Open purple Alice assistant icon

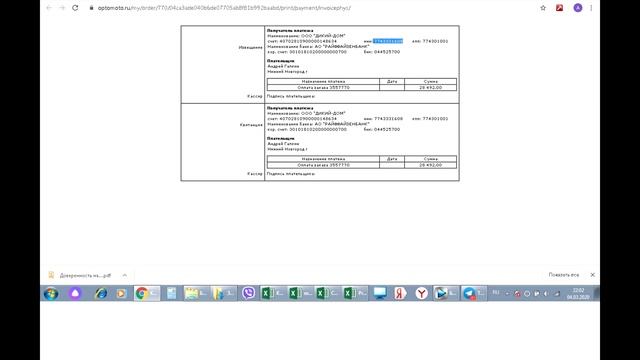[75, 293]
